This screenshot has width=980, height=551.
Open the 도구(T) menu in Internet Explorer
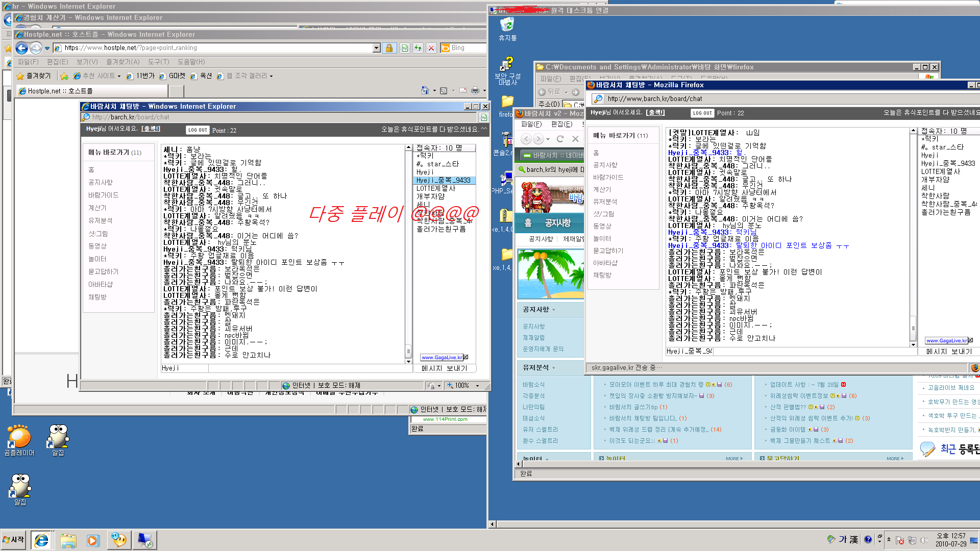pos(158,62)
